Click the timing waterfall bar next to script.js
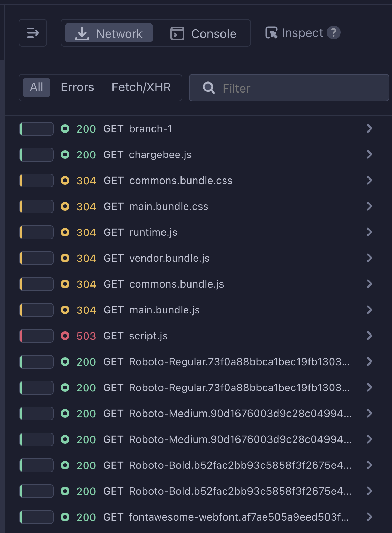The image size is (392, 533). click(x=37, y=336)
